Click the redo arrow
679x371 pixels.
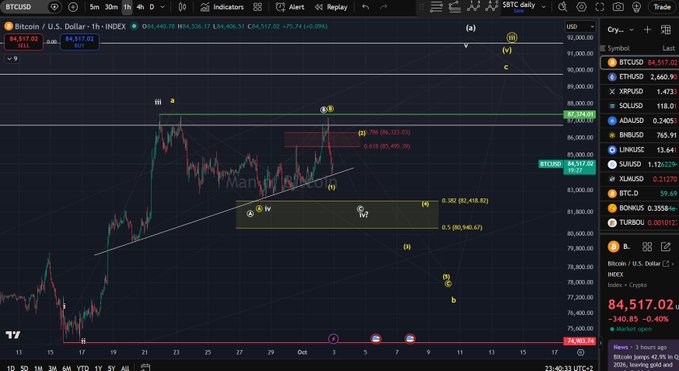[384, 7]
